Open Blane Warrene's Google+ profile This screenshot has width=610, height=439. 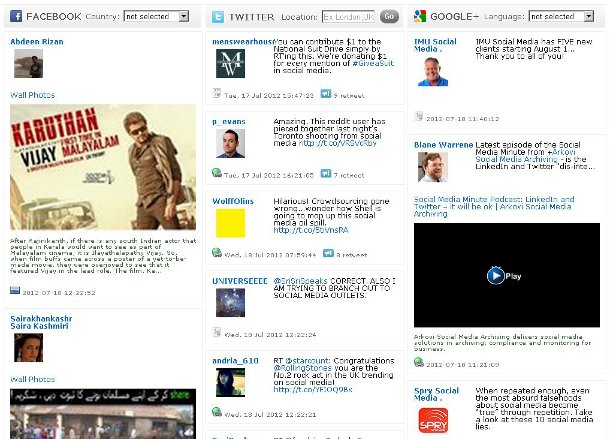pos(443,145)
